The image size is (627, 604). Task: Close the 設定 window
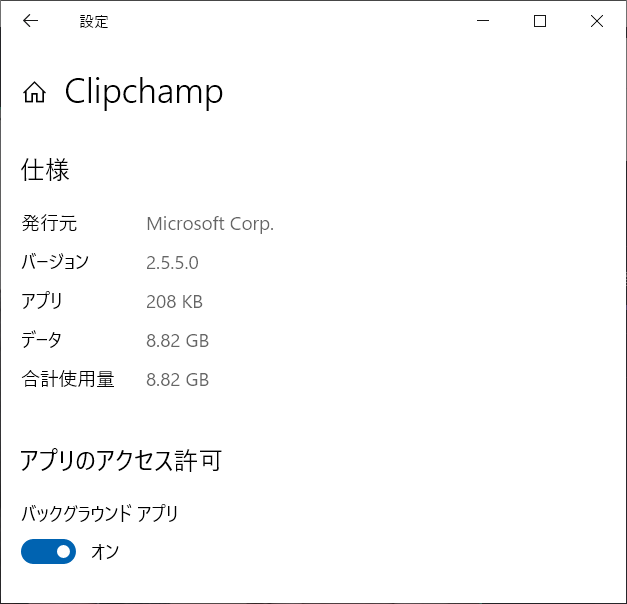[x=597, y=20]
